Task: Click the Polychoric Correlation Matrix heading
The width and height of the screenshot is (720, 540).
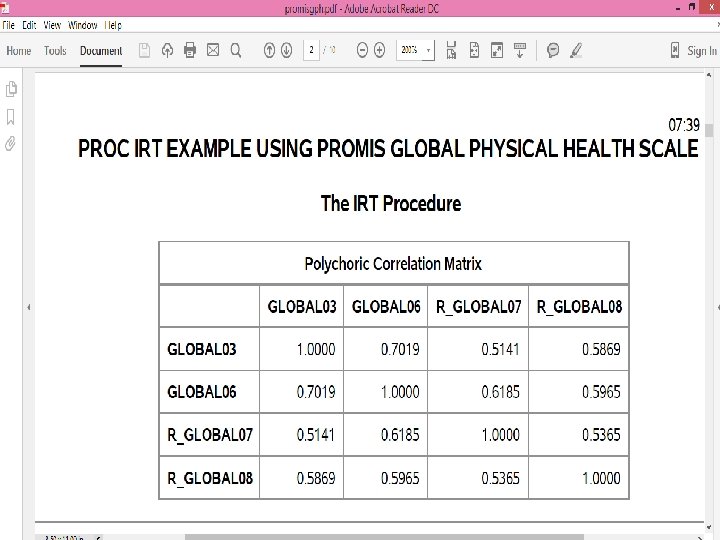Action: pyautogui.click(x=393, y=264)
